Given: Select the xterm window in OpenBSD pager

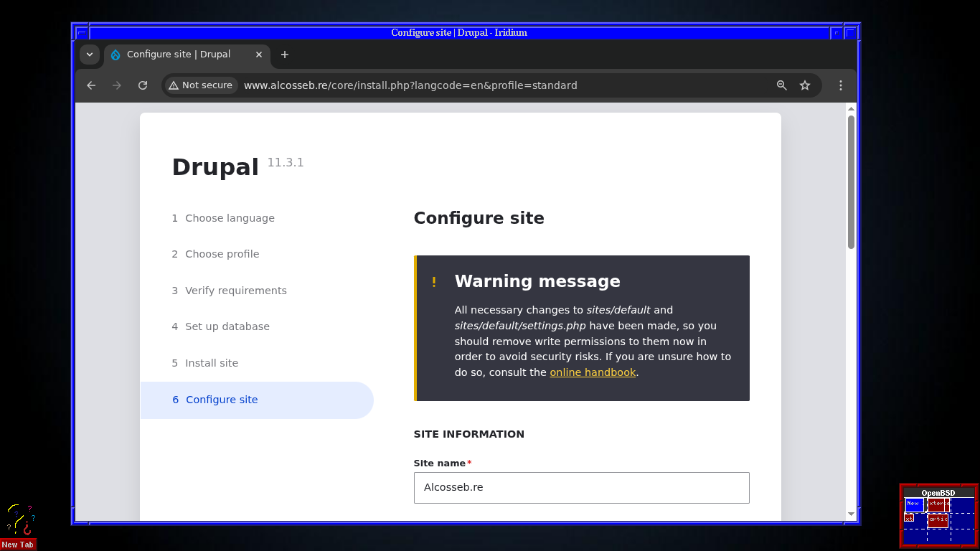Looking at the screenshot, I should tap(936, 504).
